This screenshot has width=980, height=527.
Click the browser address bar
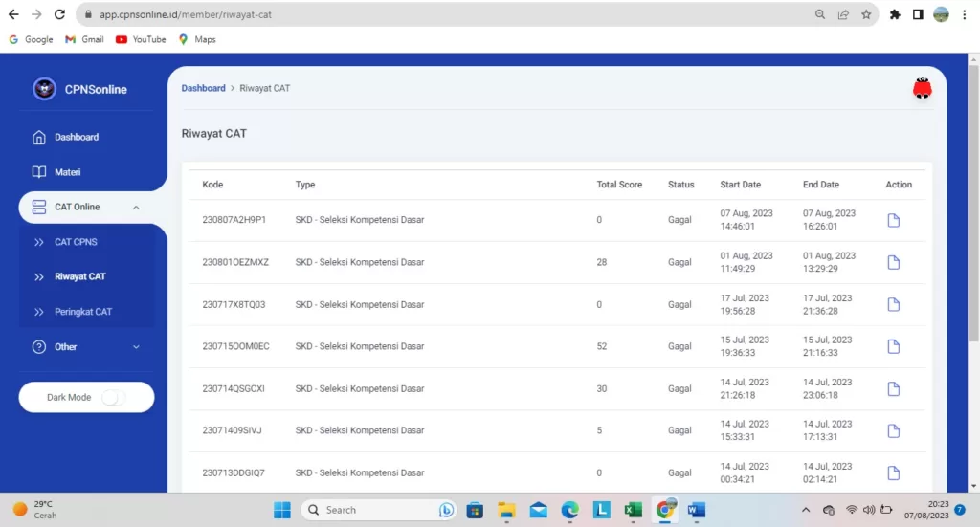coord(431,14)
